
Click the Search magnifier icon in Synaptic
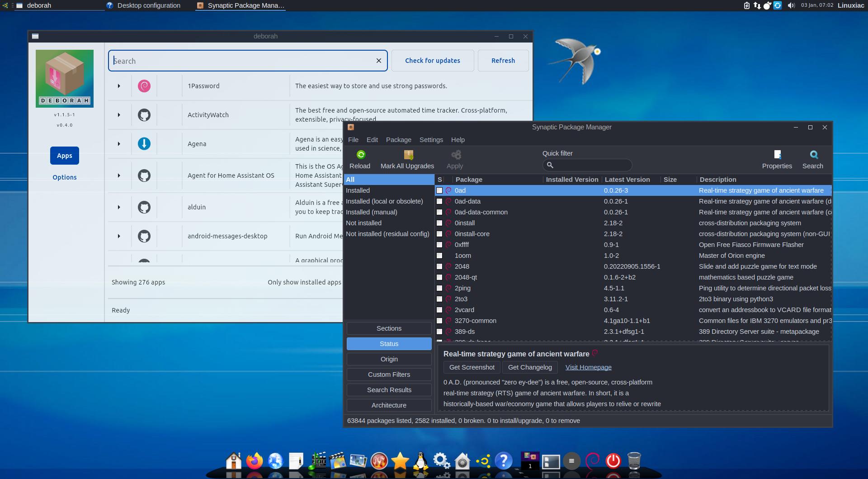coord(814,155)
